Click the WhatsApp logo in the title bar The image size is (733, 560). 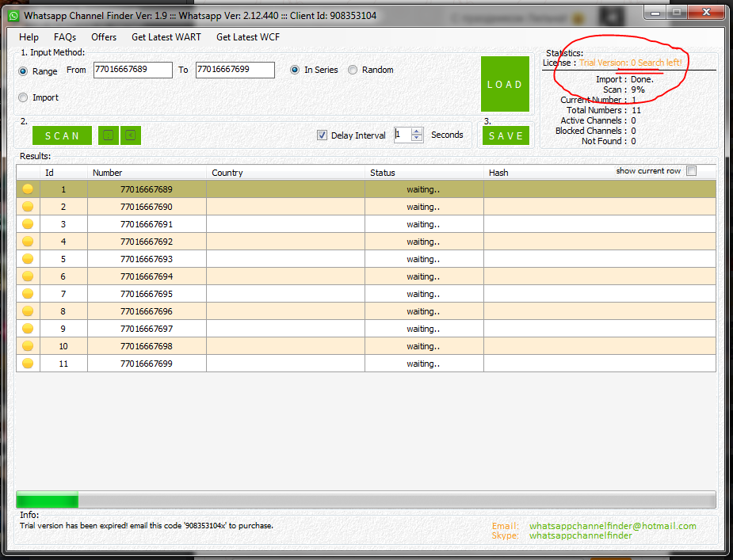[13, 16]
